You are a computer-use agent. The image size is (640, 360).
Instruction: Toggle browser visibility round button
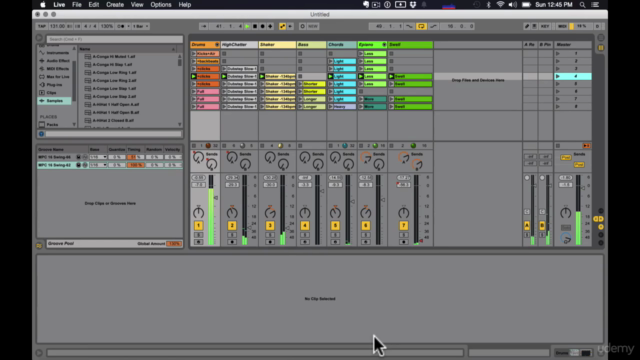39,38
